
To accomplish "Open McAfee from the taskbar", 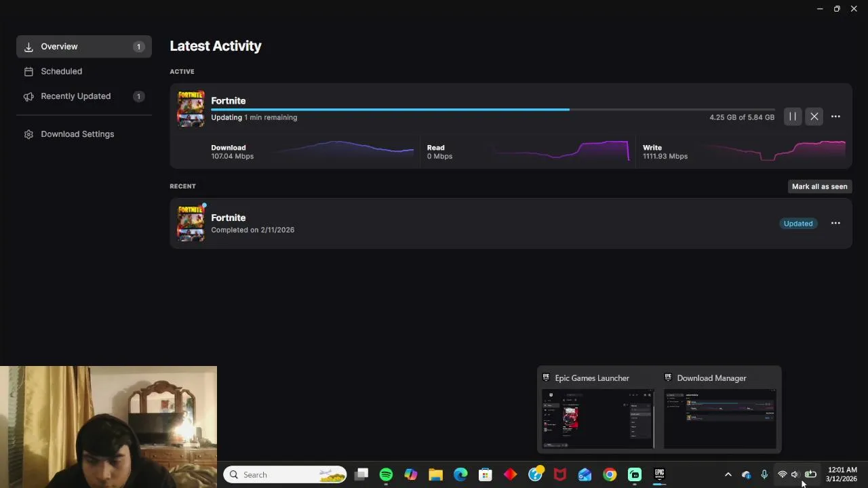I will tap(560, 474).
